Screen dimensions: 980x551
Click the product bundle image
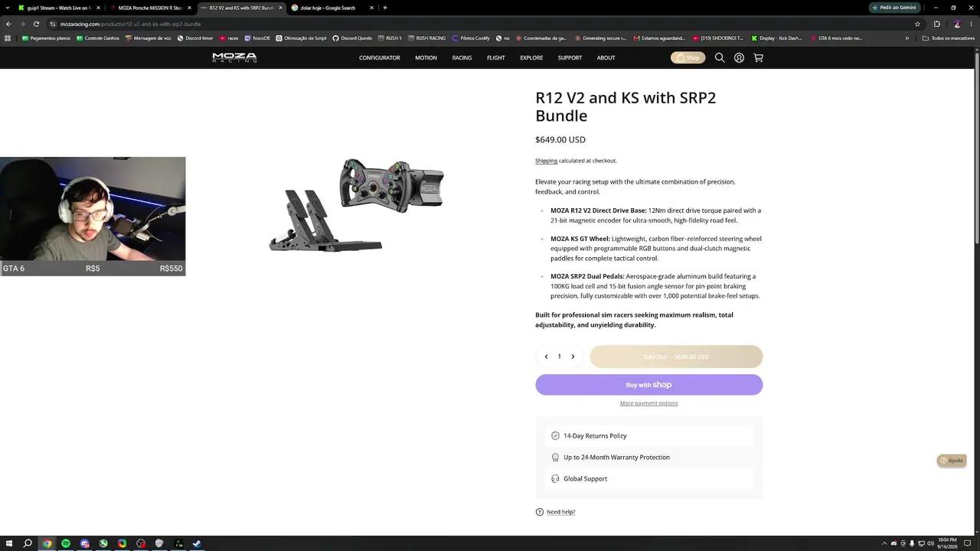click(x=356, y=205)
